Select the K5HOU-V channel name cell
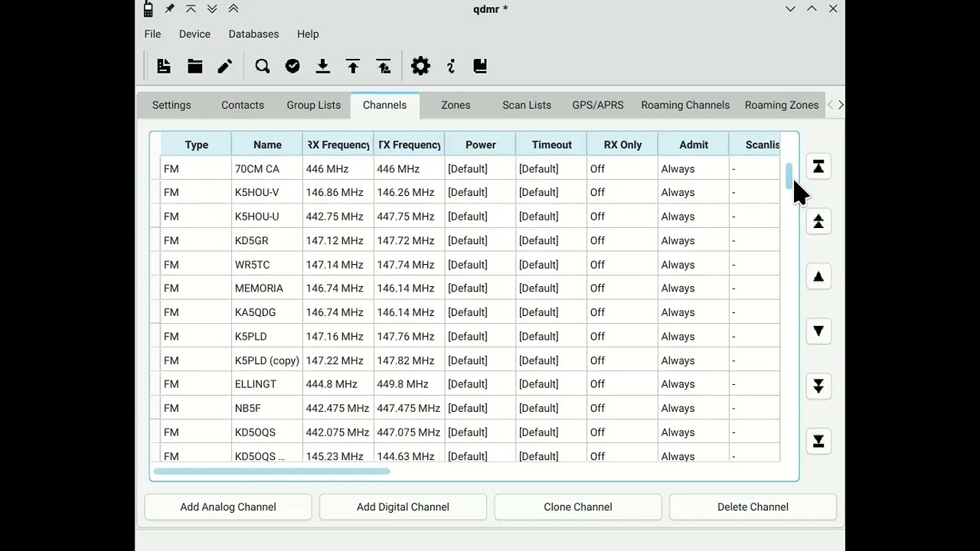Image resolution: width=980 pixels, height=551 pixels. coord(267,193)
